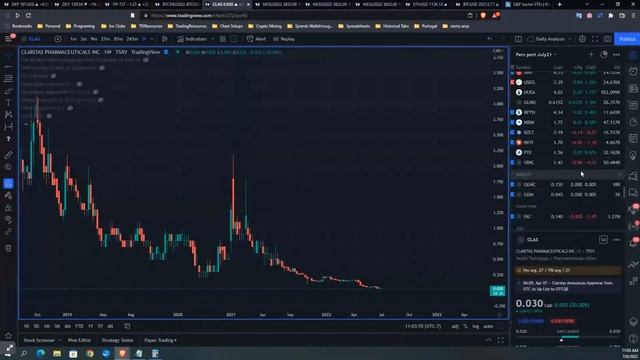Open the CLAS details panel three-dots menu
This screenshot has width=640, height=360.
pos(616,240)
